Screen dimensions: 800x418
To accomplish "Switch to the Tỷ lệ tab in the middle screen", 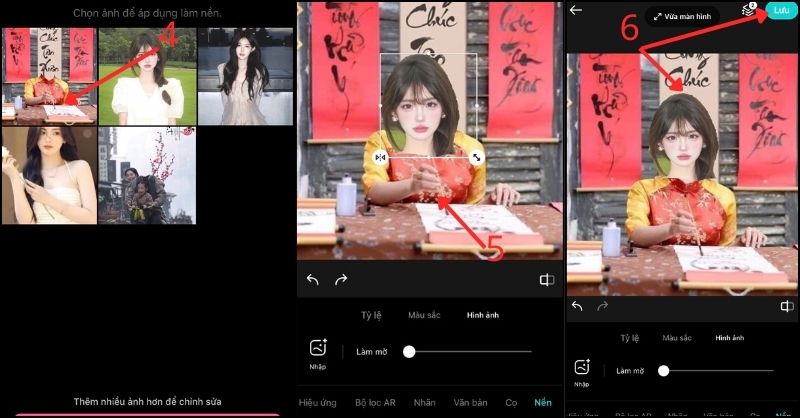I will 372,315.
